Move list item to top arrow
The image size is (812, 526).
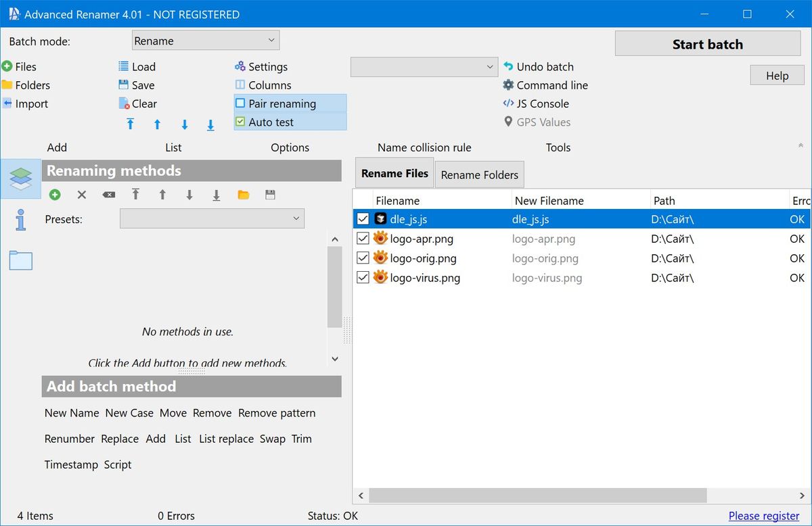point(131,124)
